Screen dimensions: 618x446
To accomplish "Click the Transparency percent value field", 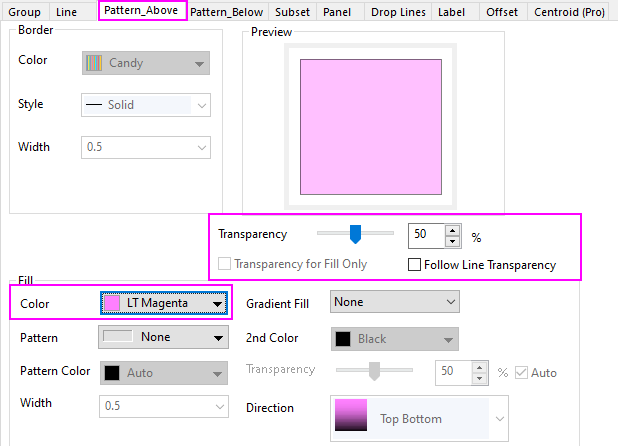I will (426, 235).
